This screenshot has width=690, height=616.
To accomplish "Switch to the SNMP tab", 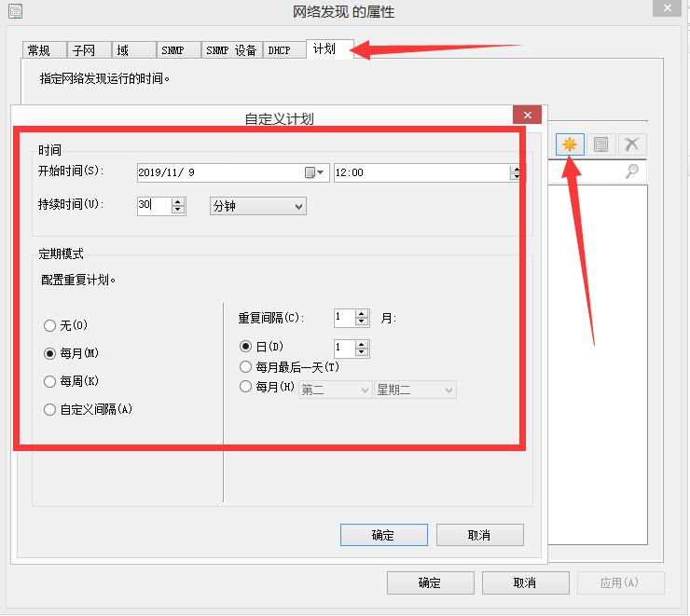I will click(x=179, y=50).
